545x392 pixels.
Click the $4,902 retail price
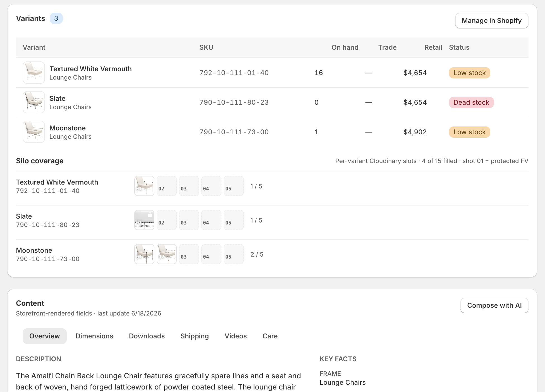pyautogui.click(x=415, y=132)
